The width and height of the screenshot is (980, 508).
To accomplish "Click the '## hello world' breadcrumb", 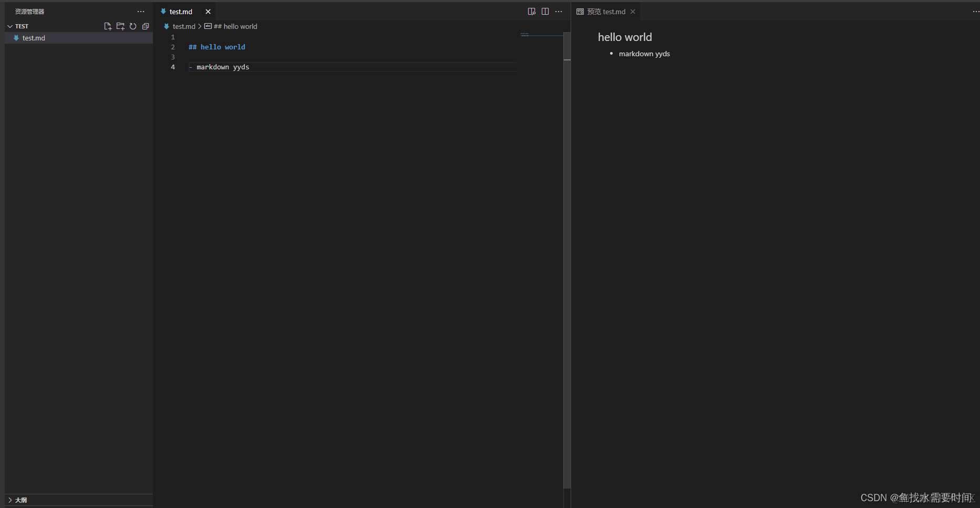I will (235, 26).
